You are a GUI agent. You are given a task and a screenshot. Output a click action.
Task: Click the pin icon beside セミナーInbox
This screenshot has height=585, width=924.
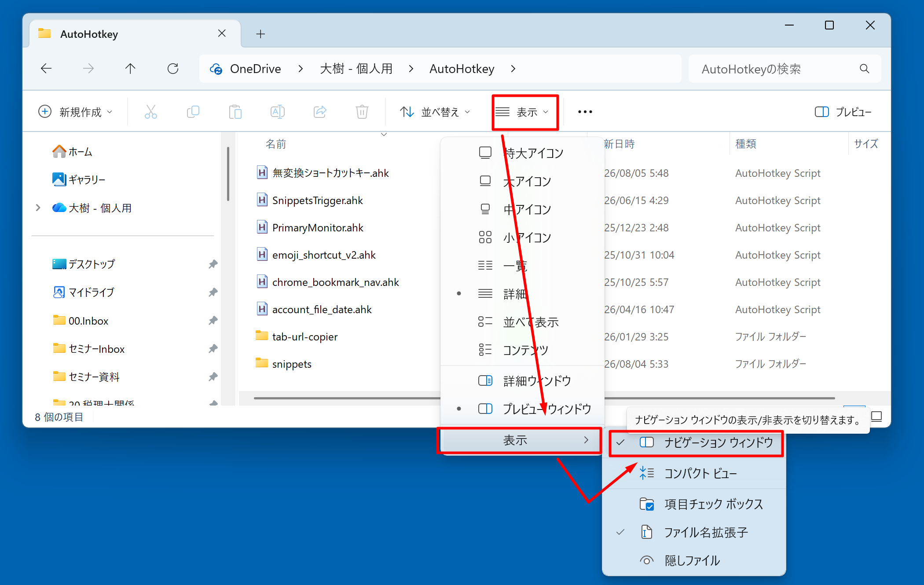point(213,348)
